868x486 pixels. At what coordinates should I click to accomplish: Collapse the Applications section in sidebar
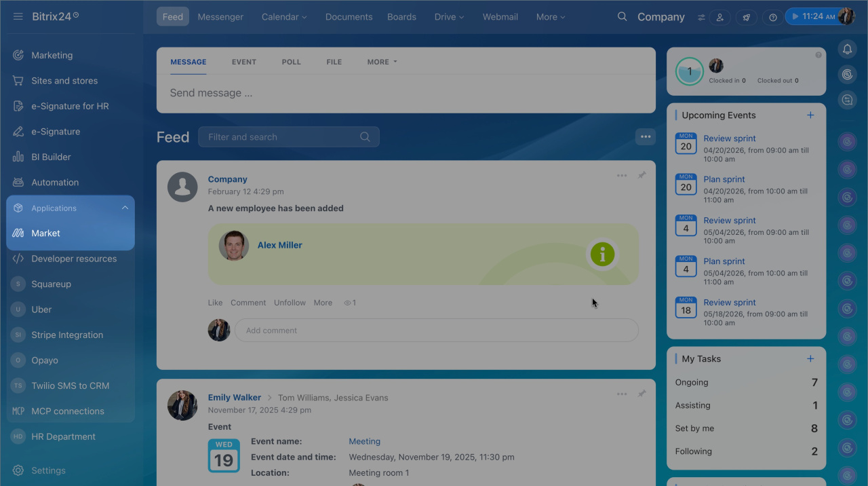point(125,208)
